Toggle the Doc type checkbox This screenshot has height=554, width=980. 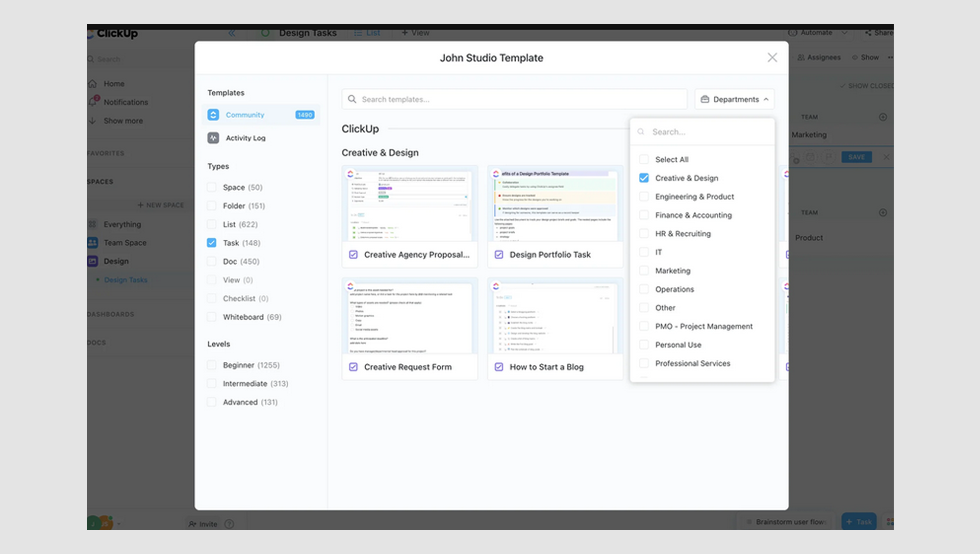[x=211, y=261]
